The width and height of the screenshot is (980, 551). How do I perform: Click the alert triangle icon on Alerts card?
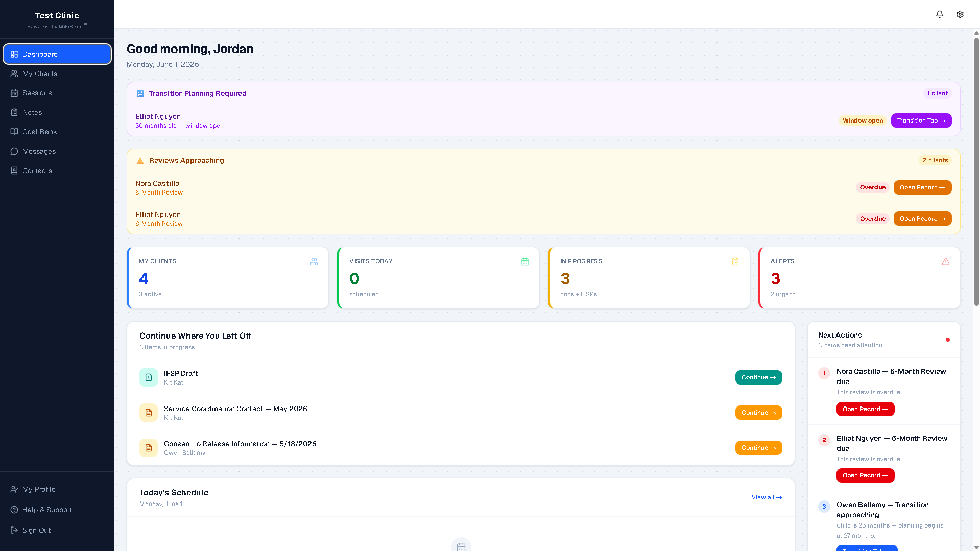[945, 261]
